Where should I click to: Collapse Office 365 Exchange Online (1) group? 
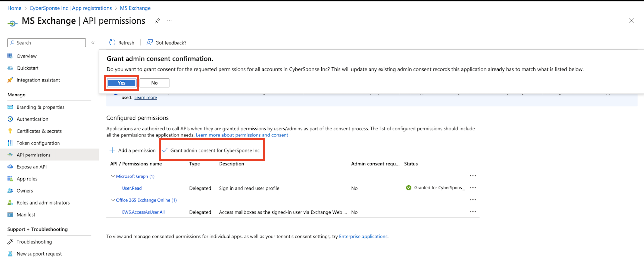coord(113,200)
